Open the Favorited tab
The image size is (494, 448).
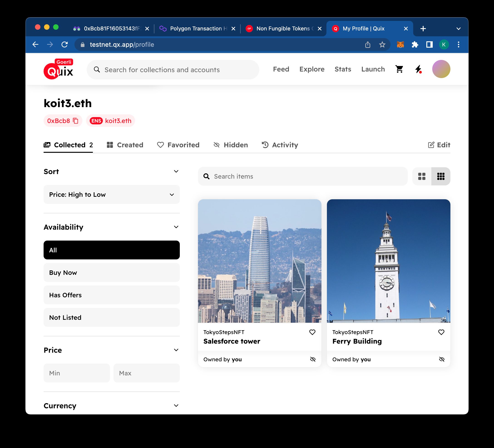click(178, 145)
